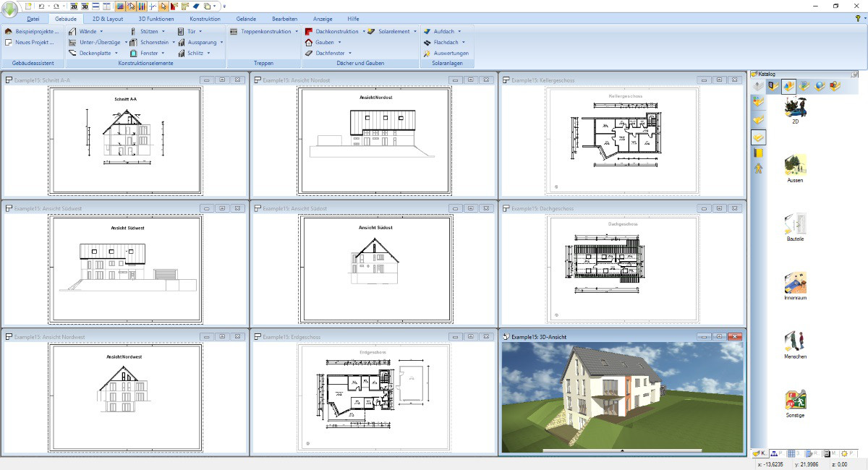
Task: Open the Dachkonstruktion dropdown arrow
Action: coord(364,32)
